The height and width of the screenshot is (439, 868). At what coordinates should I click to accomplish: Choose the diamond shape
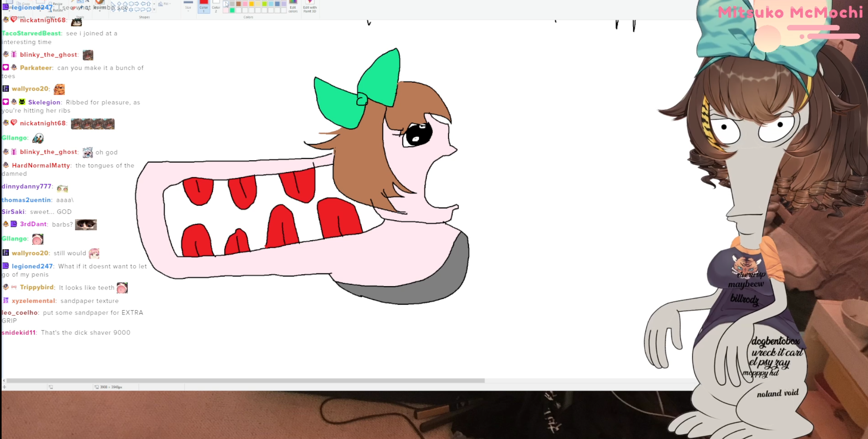click(x=119, y=4)
